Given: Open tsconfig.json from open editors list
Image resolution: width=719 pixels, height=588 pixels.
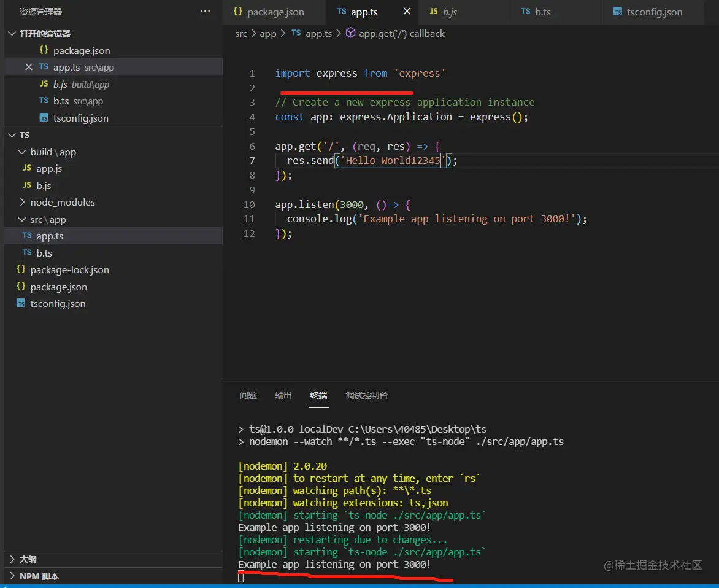Looking at the screenshot, I should coord(113,118).
